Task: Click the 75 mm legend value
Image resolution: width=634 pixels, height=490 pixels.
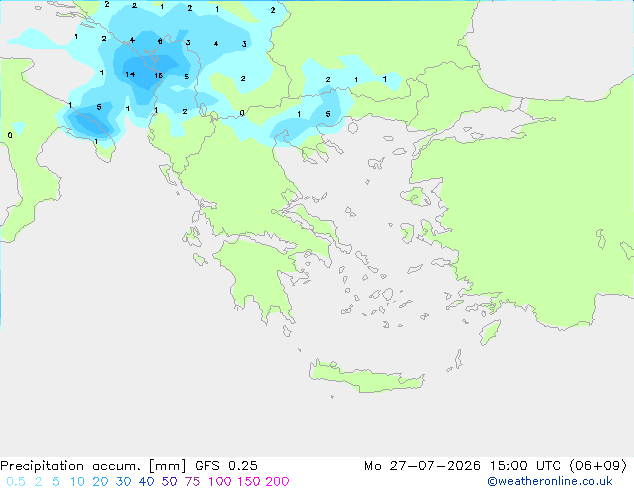Action: [x=192, y=482]
